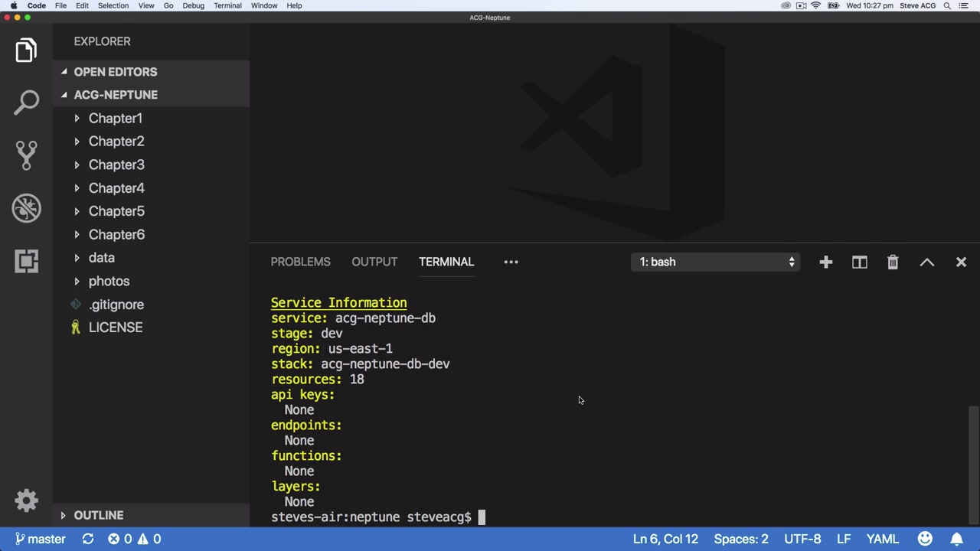Click the terminal command prompt line
Viewport: 980px width, 551px height.
pos(378,517)
